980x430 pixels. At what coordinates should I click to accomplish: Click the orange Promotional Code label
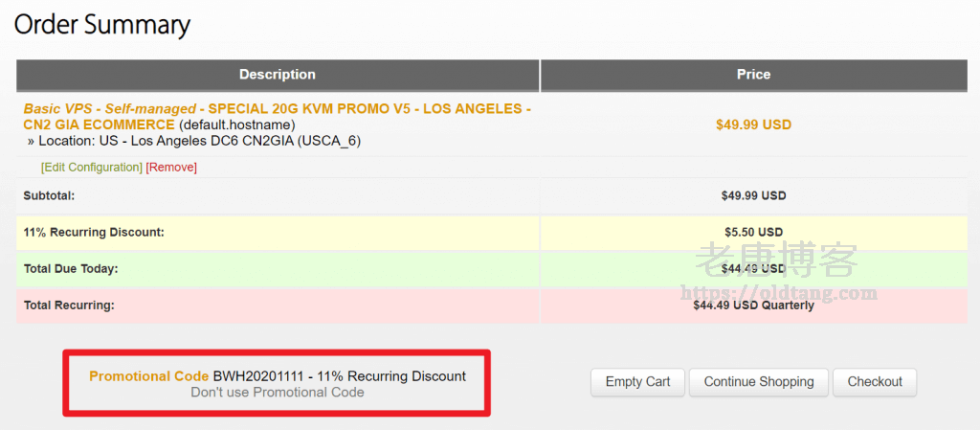point(148,376)
